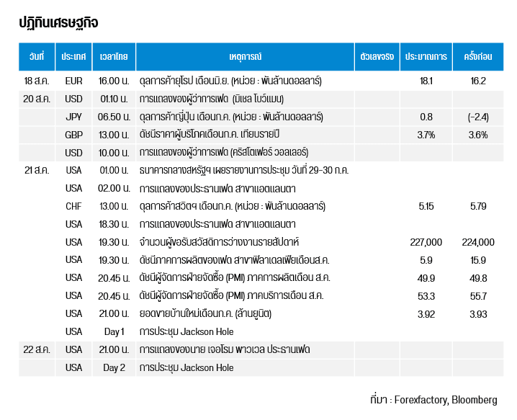Click the เวลาไทย column header
This screenshot has height=420, width=517.
(114, 56)
